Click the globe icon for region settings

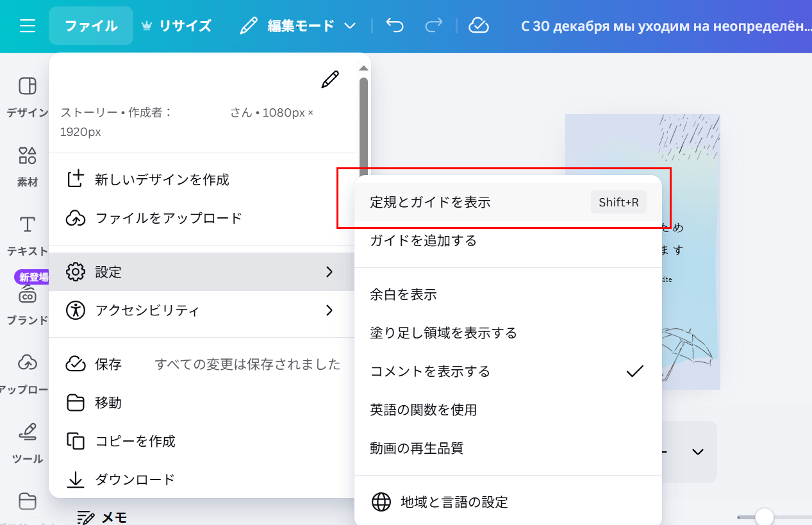(x=381, y=502)
